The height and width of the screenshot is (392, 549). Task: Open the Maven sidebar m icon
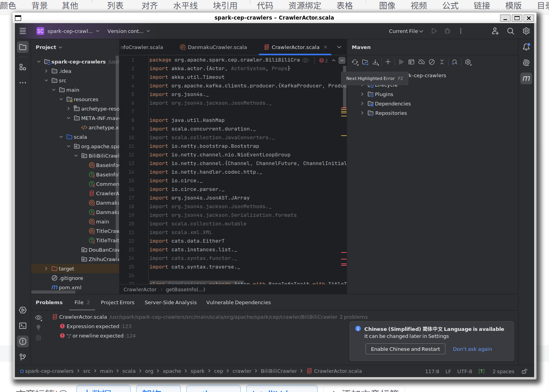[x=526, y=78]
